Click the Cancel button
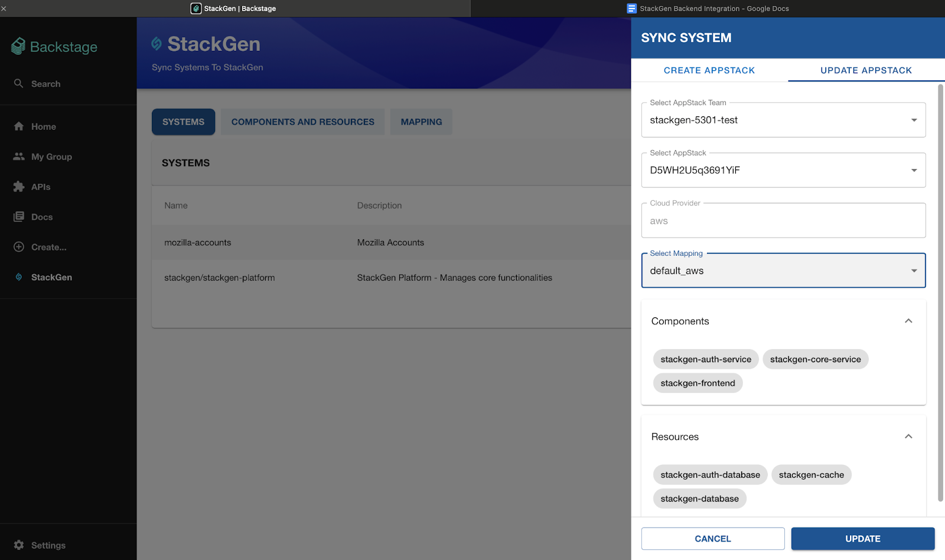The height and width of the screenshot is (560, 945). click(x=713, y=539)
